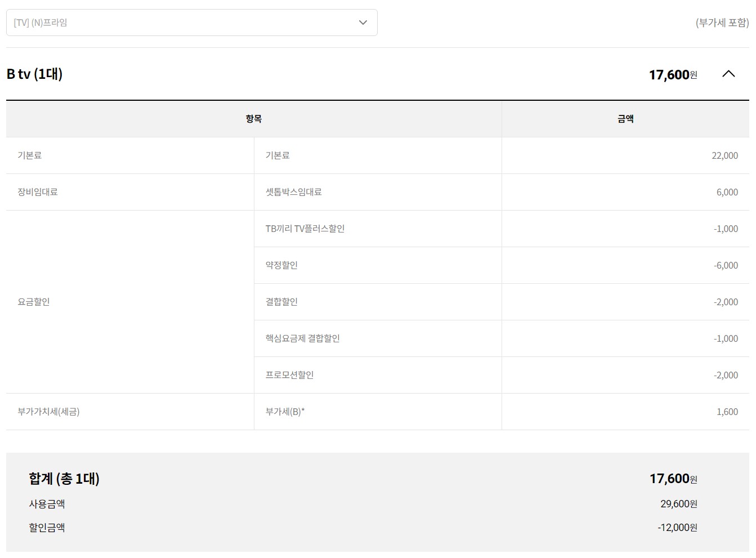Click the 합계 (총 1대) label

coord(64,479)
